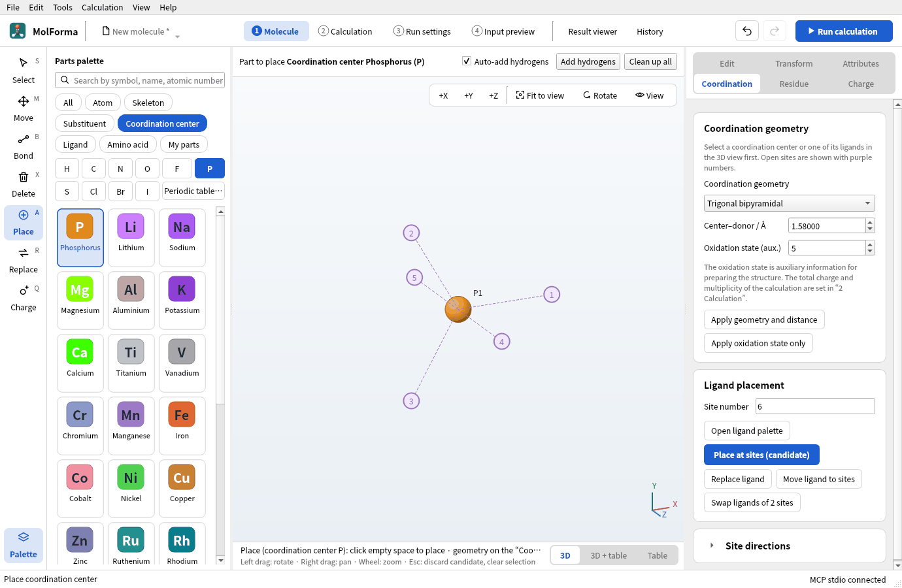Screen dimensions: 902x588
Task: Enable the Atom filter chip
Action: (x=103, y=103)
